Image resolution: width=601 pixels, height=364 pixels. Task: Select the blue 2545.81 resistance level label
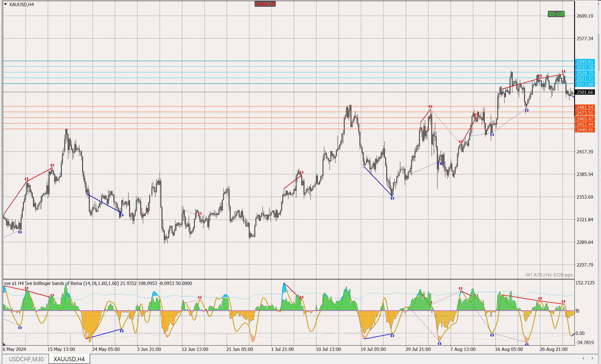(x=585, y=62)
